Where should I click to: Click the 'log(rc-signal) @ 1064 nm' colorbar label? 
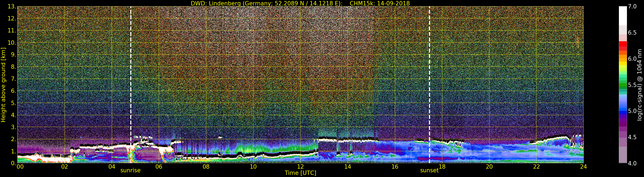click(640, 85)
